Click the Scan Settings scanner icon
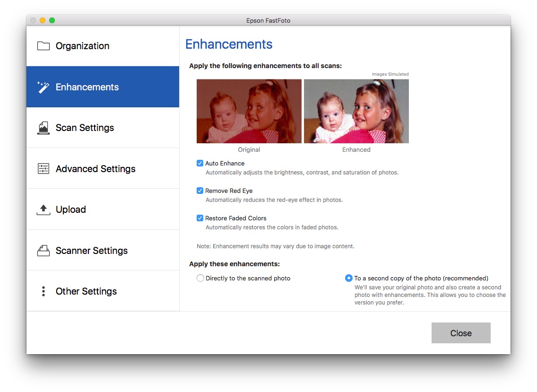The image size is (537, 392). 43,128
